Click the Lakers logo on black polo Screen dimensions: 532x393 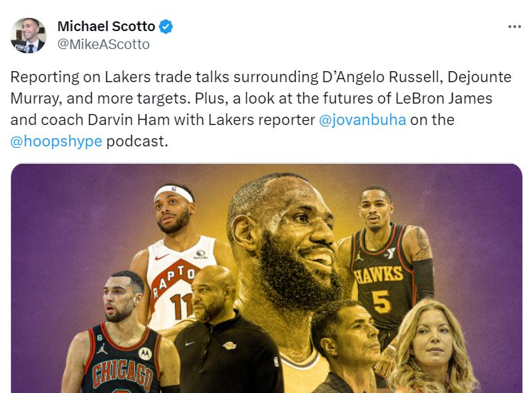tap(229, 345)
